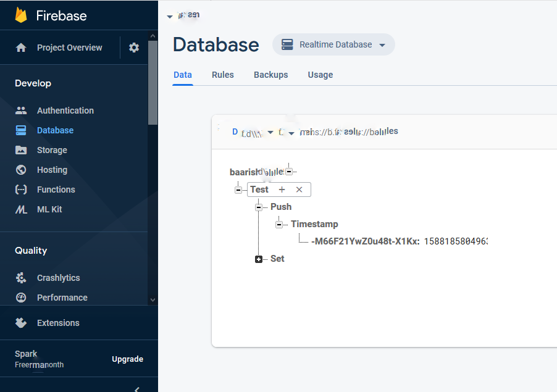
Task: Open Storage section
Action: [x=52, y=150]
